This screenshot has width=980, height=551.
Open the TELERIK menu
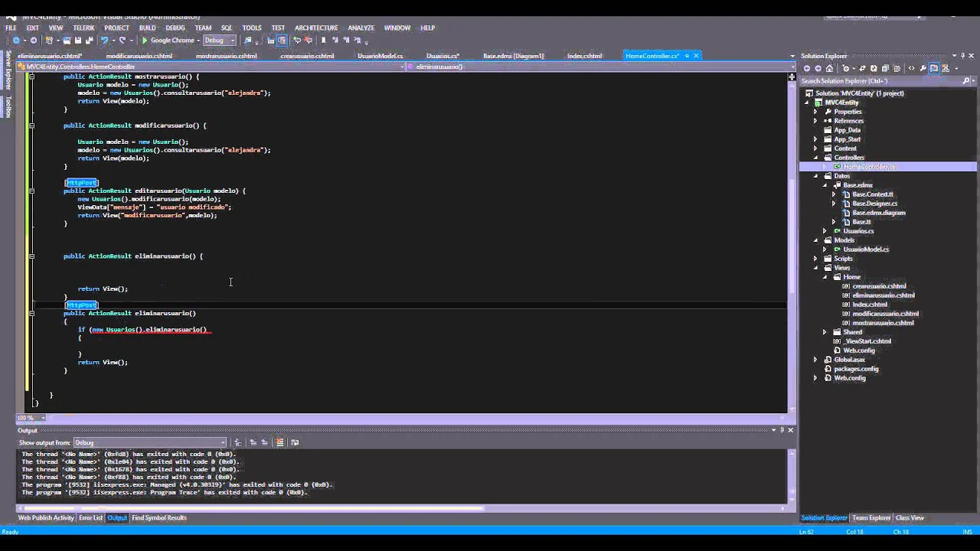coord(83,28)
